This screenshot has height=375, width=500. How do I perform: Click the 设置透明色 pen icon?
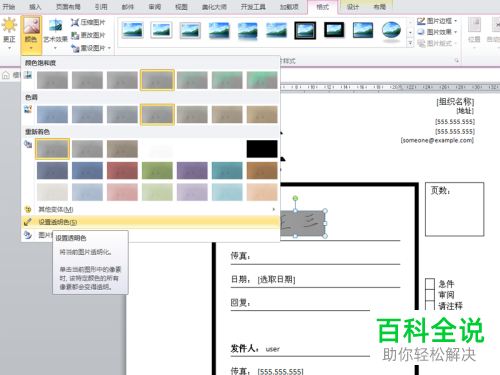coord(28,222)
